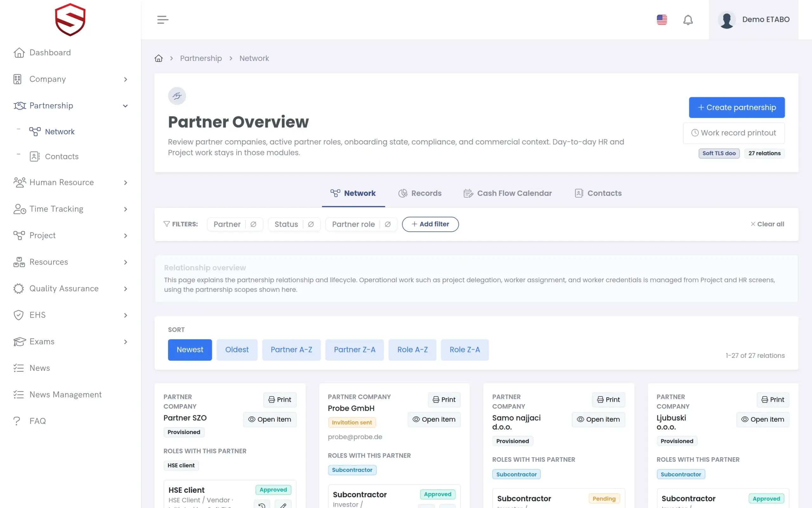Click the handshake icon above Partner Overview
This screenshot has width=812, height=508.
177,96
